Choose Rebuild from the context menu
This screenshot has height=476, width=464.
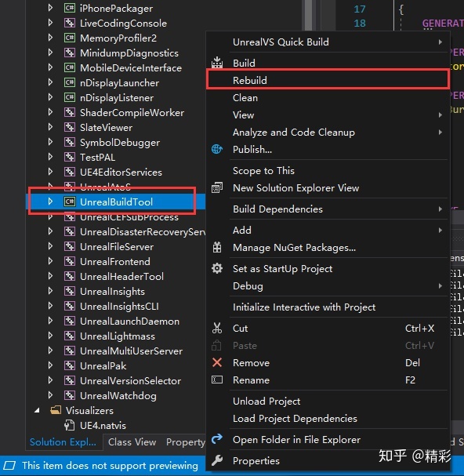pyautogui.click(x=328, y=80)
